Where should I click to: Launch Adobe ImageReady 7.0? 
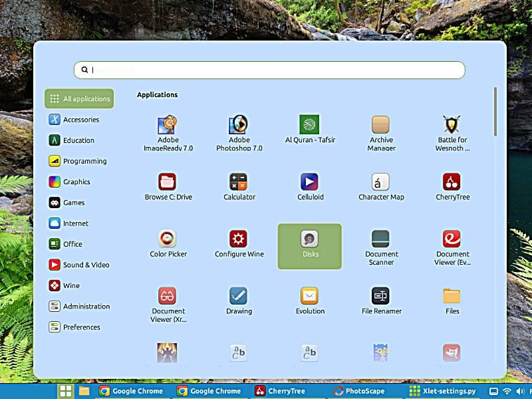pos(168,133)
